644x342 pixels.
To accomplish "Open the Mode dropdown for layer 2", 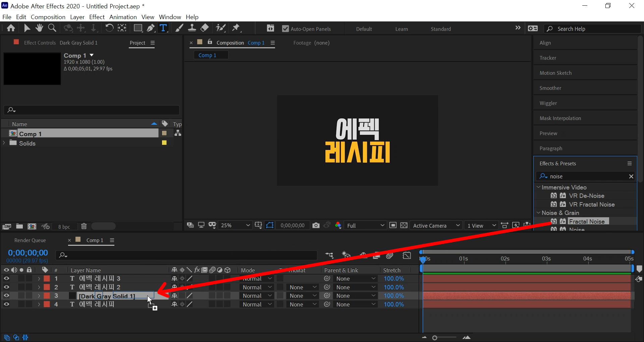I will point(257,287).
